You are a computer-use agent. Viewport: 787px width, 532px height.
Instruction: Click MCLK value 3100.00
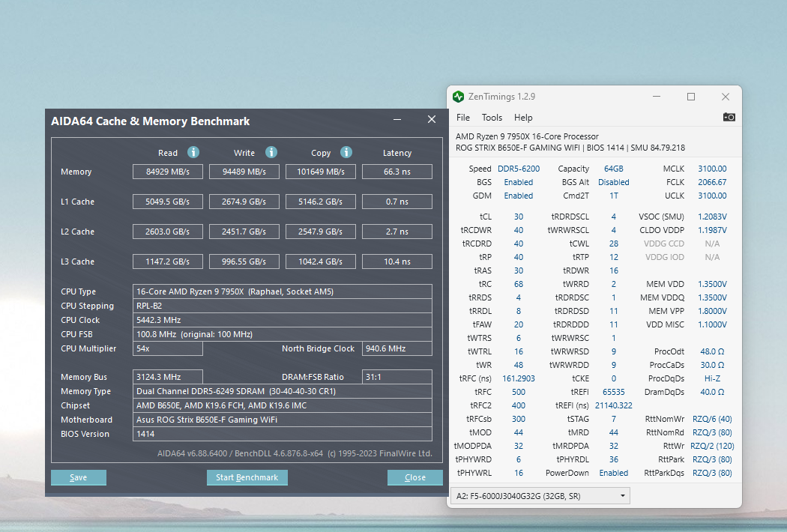(x=712, y=169)
